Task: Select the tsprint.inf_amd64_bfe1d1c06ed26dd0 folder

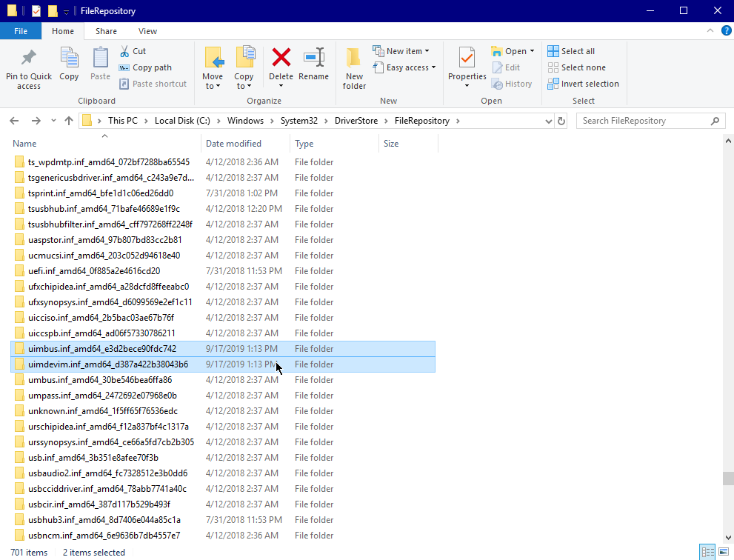Action: click(223, 193)
